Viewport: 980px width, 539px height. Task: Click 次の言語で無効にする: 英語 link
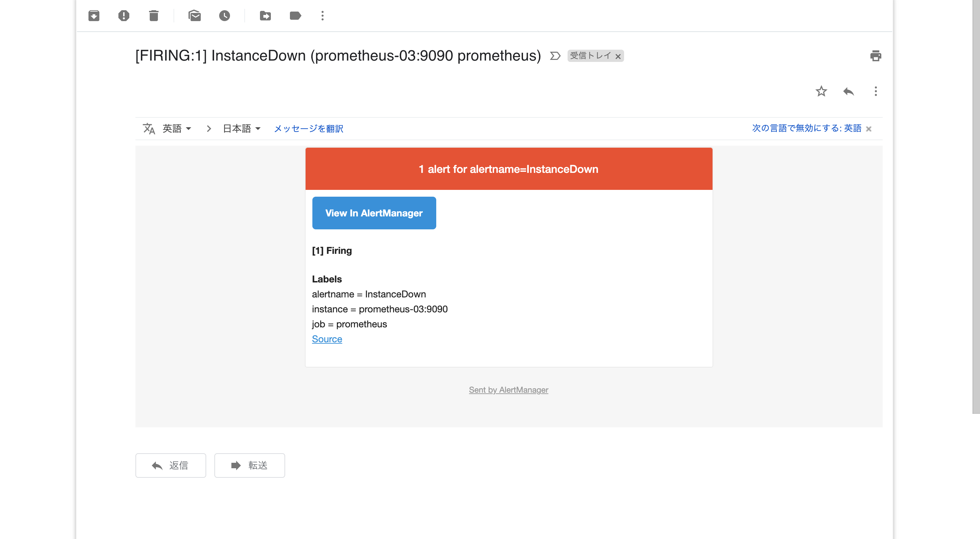click(x=806, y=128)
